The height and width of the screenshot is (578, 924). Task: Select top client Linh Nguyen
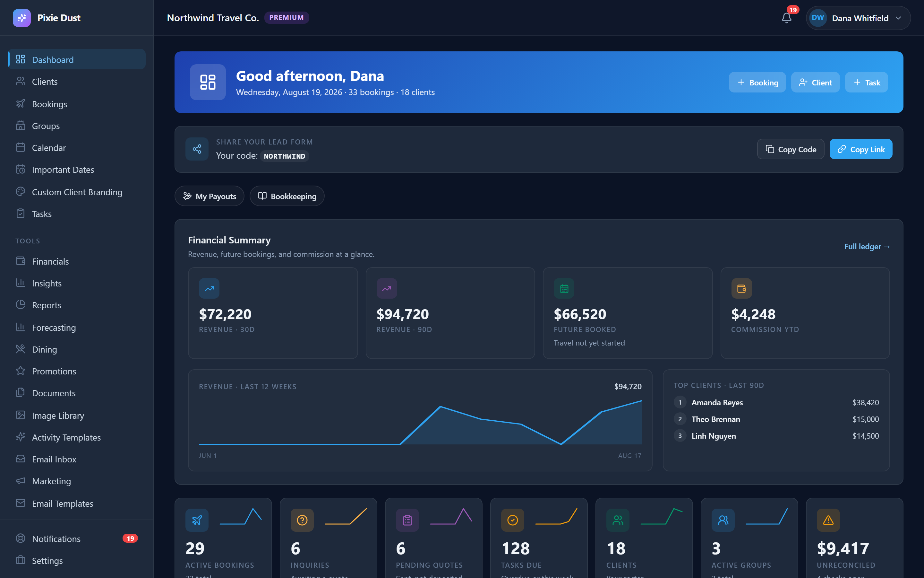776,436
